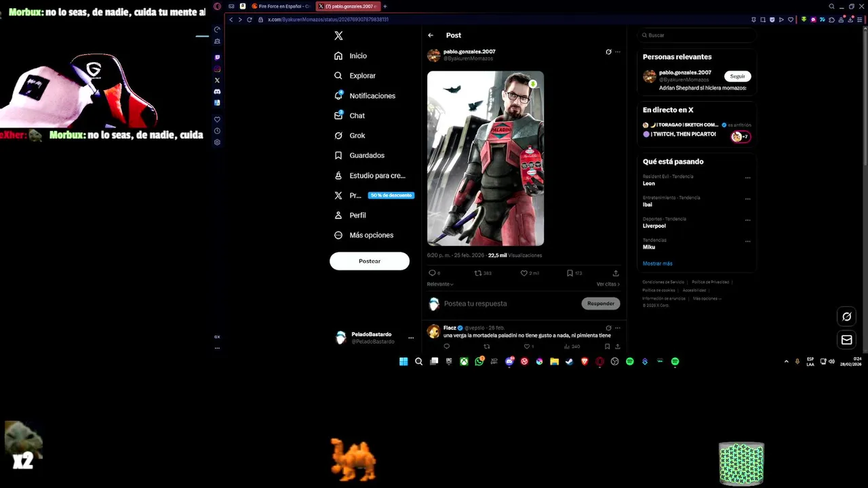Show hidden system tray icons
The width and height of the screenshot is (868, 488).
click(x=786, y=361)
